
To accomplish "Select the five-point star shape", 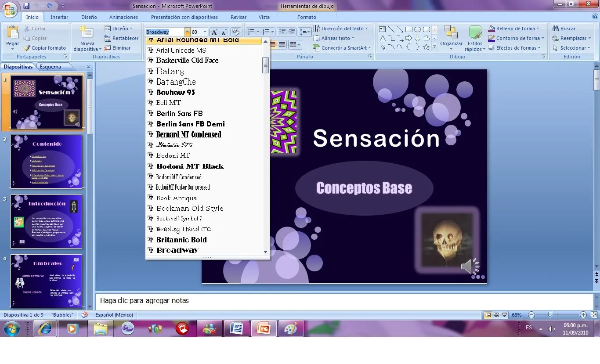I will [426, 47].
